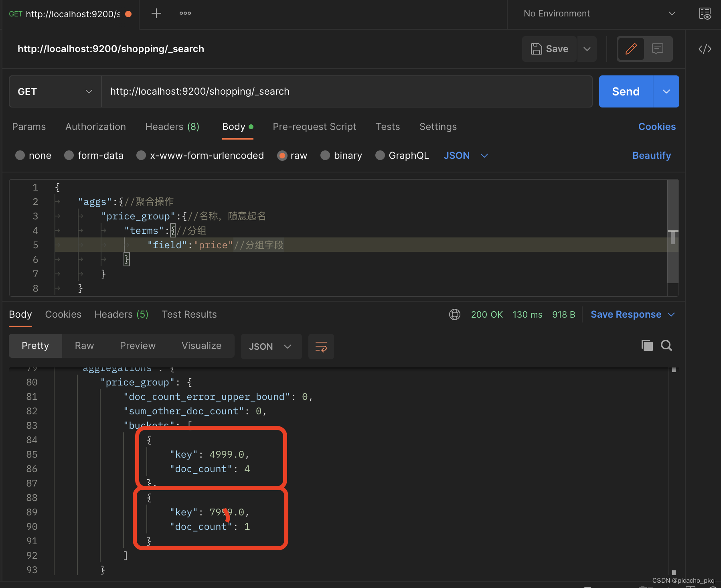Viewport: 721px width, 588px height.
Task: Click the request title http://localhost:9200/shopping/_search
Action: click(111, 49)
